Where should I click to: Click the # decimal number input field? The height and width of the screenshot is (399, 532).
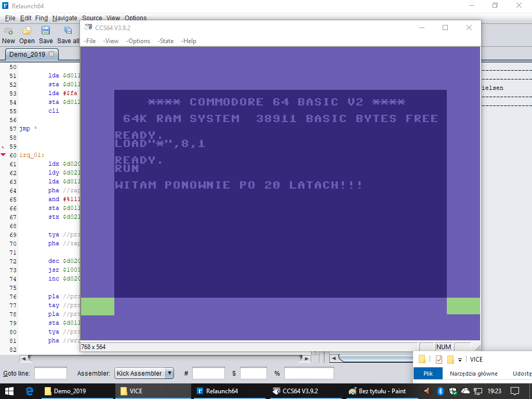[x=208, y=373]
